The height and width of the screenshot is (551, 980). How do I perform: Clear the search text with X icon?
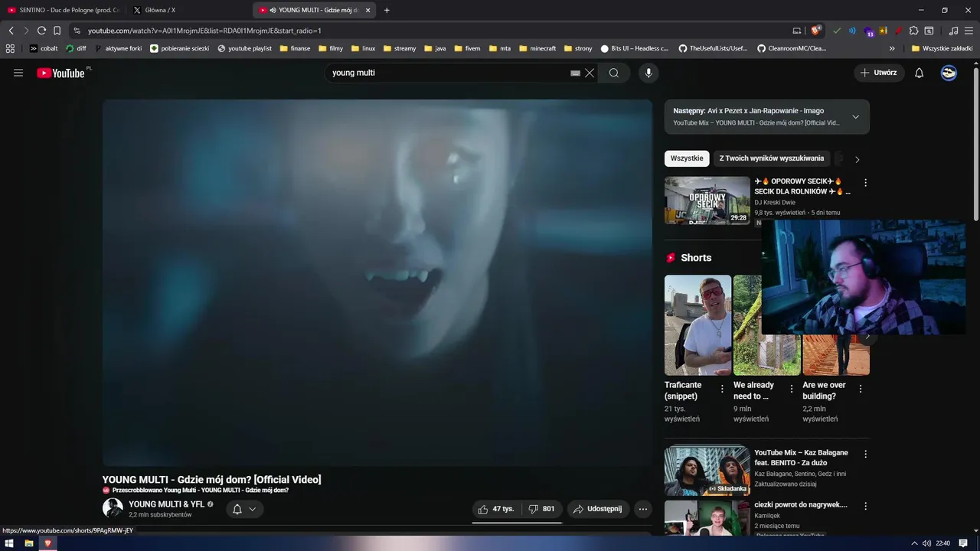(x=590, y=73)
